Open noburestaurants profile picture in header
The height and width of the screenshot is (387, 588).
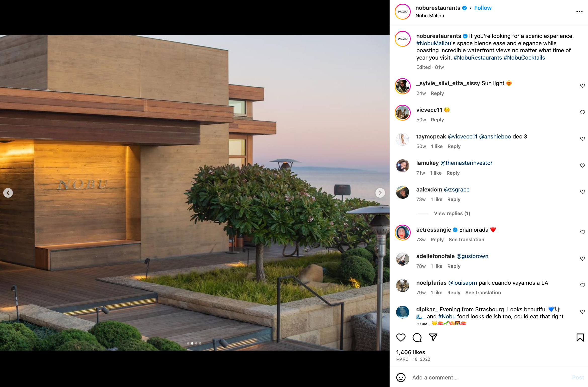click(x=403, y=12)
